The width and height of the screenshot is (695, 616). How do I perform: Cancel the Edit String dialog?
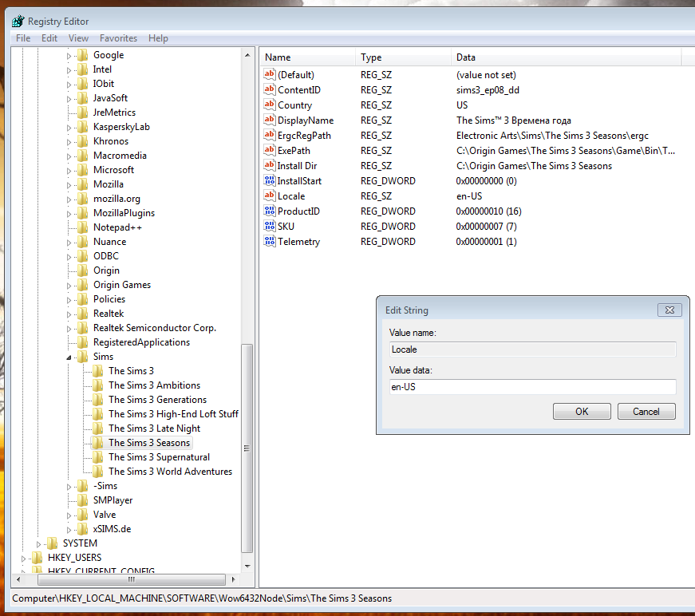pyautogui.click(x=646, y=411)
